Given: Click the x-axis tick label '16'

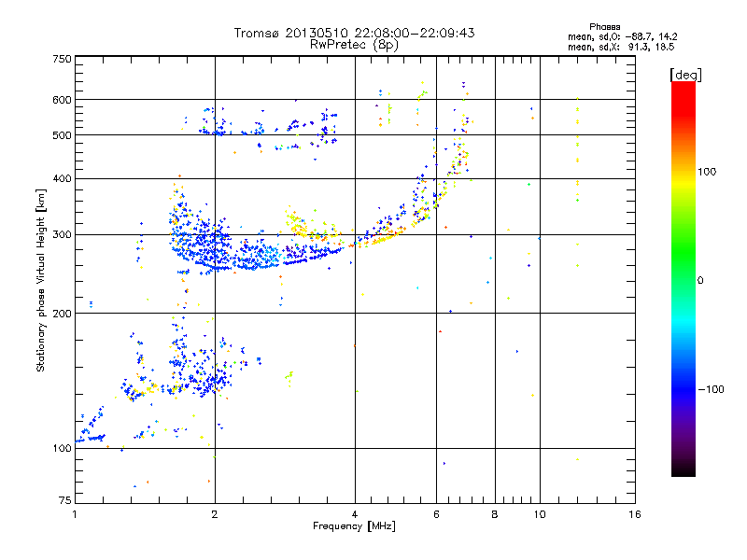Looking at the screenshot, I should 635,514.
